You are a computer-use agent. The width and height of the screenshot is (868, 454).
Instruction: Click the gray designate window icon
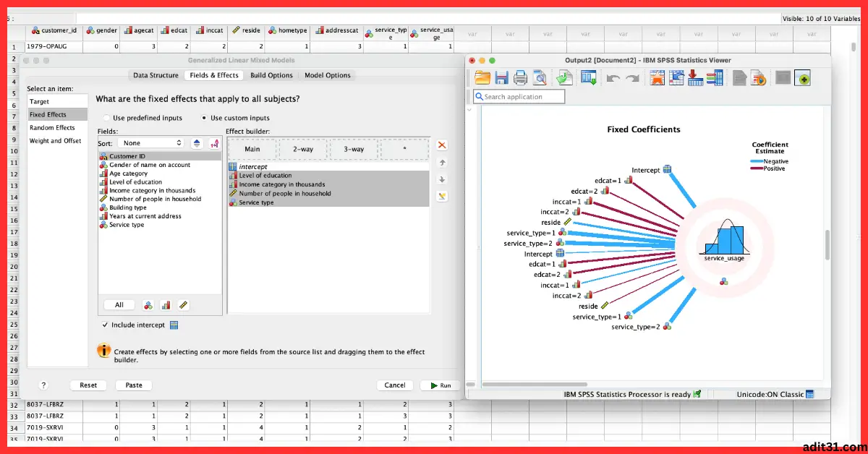pyautogui.click(x=783, y=77)
